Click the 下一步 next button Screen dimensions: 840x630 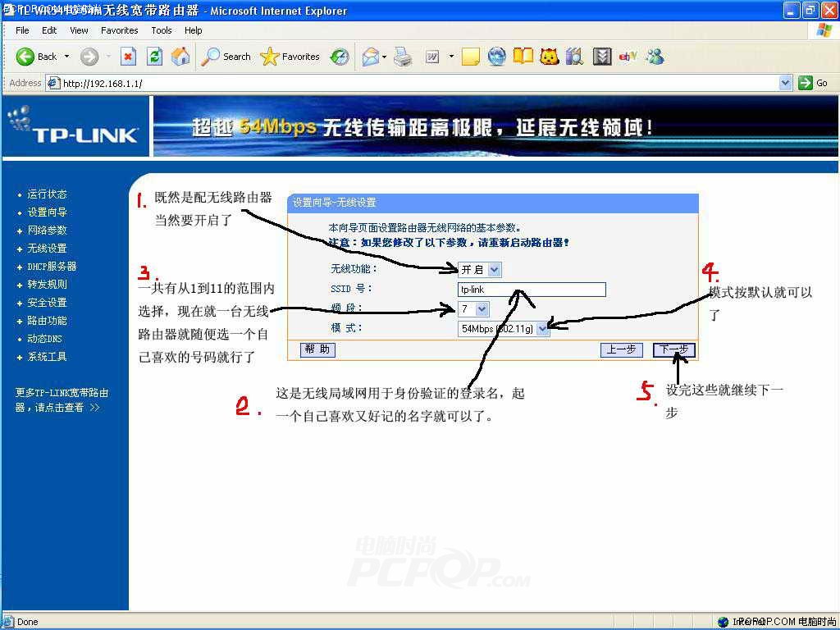click(x=674, y=349)
